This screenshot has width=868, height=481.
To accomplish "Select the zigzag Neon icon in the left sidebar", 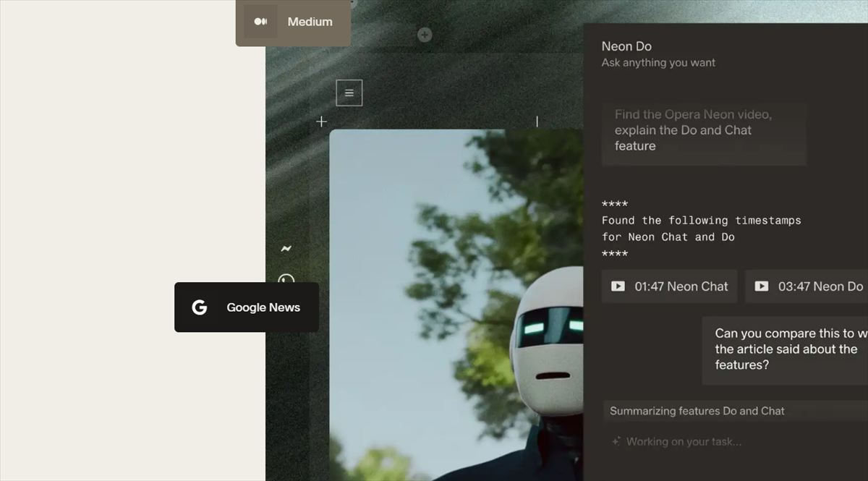I will [285, 247].
